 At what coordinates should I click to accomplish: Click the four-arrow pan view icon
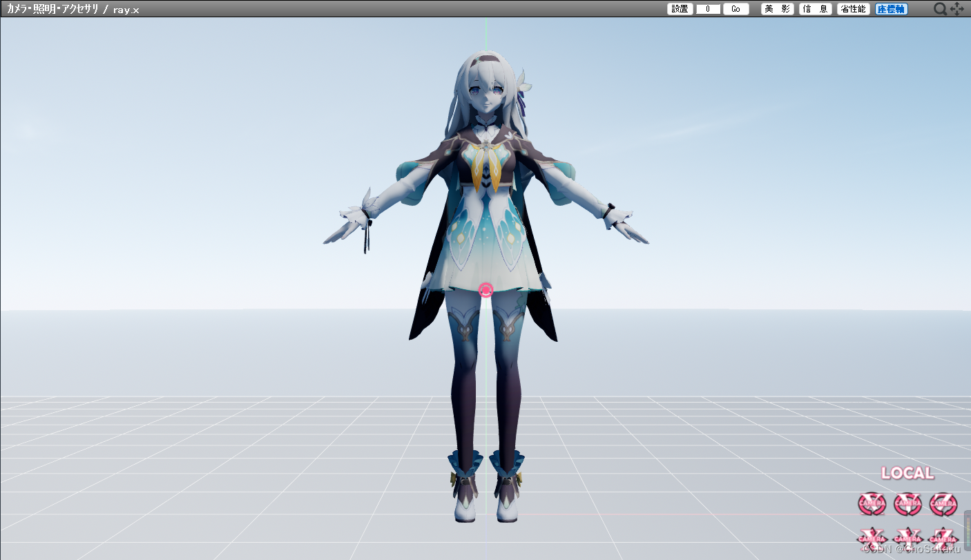pos(958,9)
